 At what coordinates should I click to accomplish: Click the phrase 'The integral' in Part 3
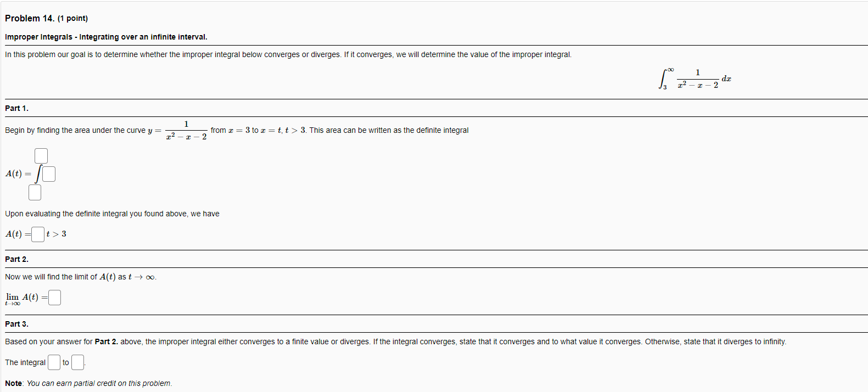click(x=25, y=362)
